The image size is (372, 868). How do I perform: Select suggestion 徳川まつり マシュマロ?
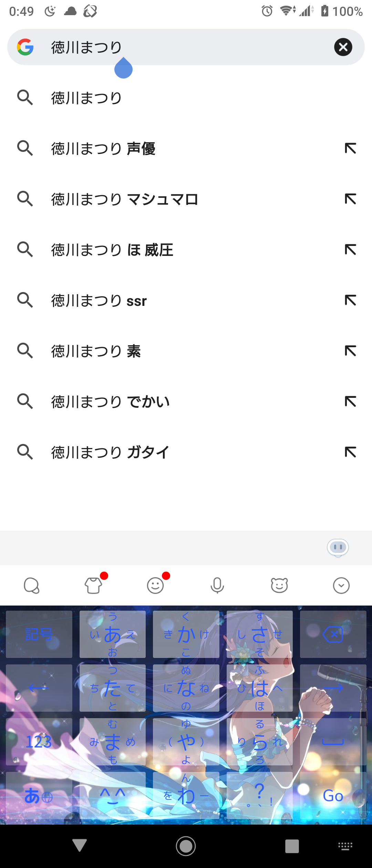pyautogui.click(x=186, y=199)
